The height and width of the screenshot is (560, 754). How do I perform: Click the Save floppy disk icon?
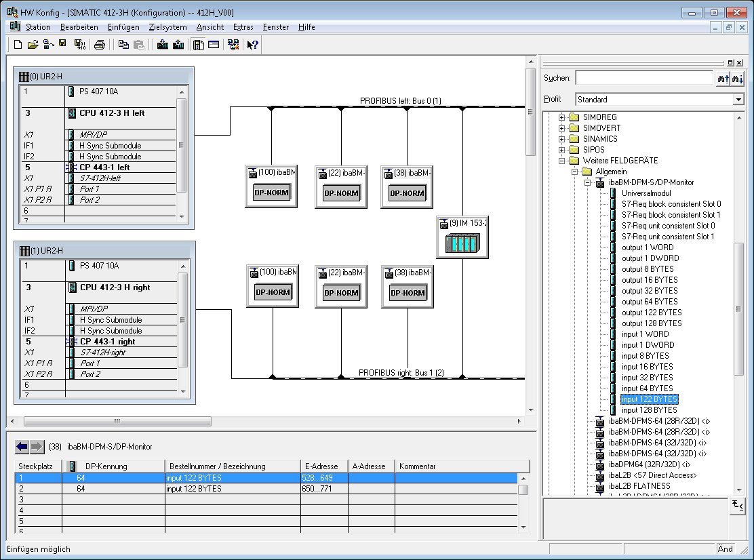click(x=62, y=44)
